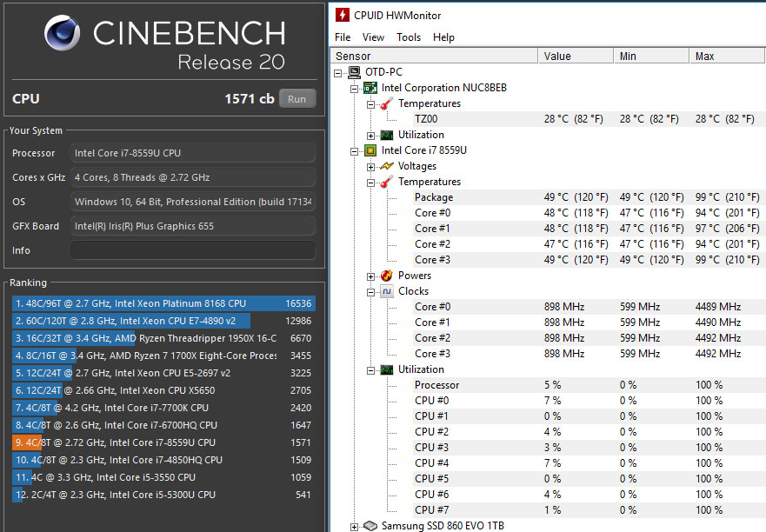The height and width of the screenshot is (532, 766).
Task: Open the View menu in HWMonitor
Action: click(373, 37)
